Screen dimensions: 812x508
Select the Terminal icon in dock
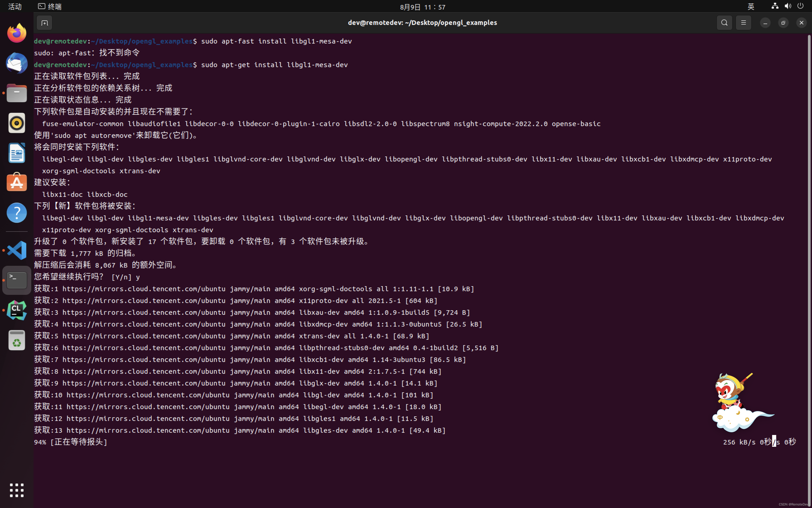pyautogui.click(x=17, y=280)
